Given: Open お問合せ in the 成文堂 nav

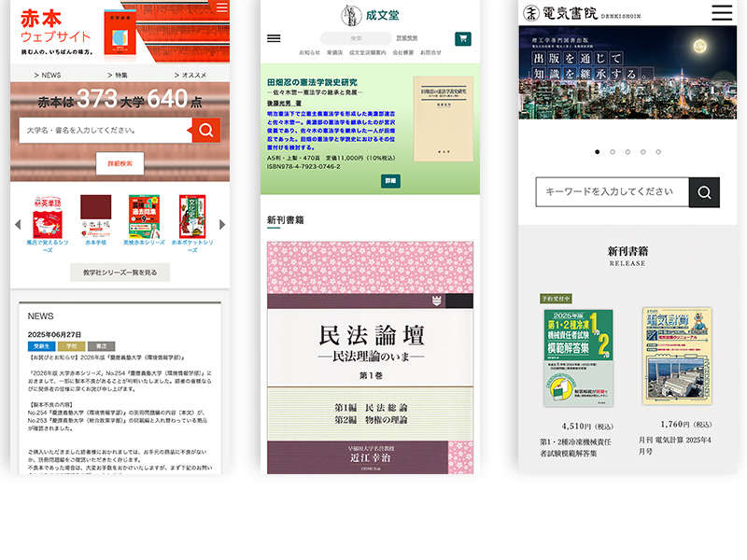Looking at the screenshot, I should [430, 52].
